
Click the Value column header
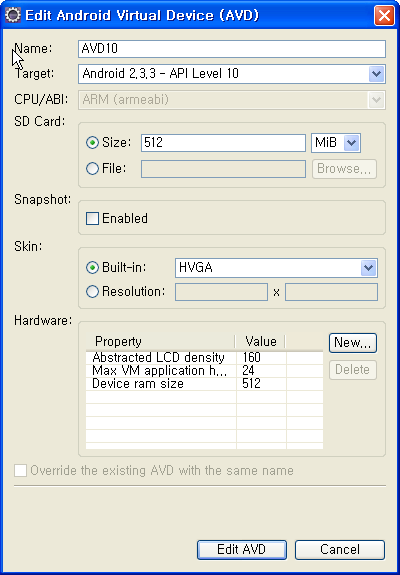(260, 342)
